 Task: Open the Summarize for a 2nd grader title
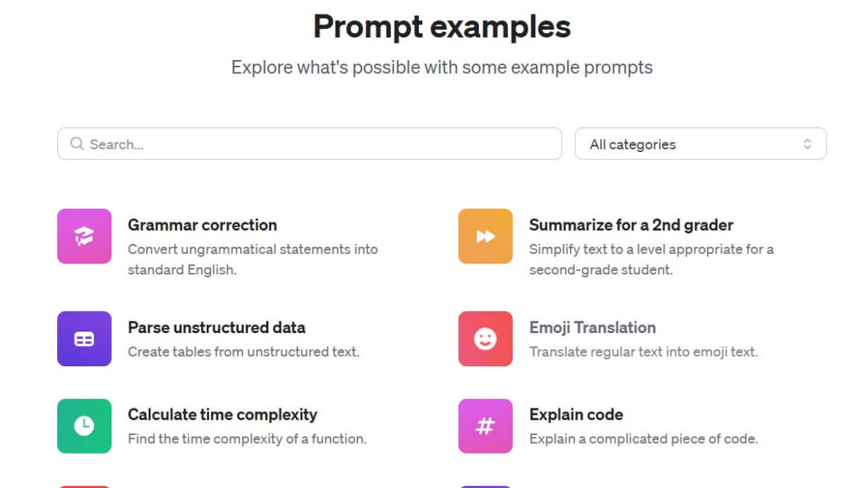(631, 225)
